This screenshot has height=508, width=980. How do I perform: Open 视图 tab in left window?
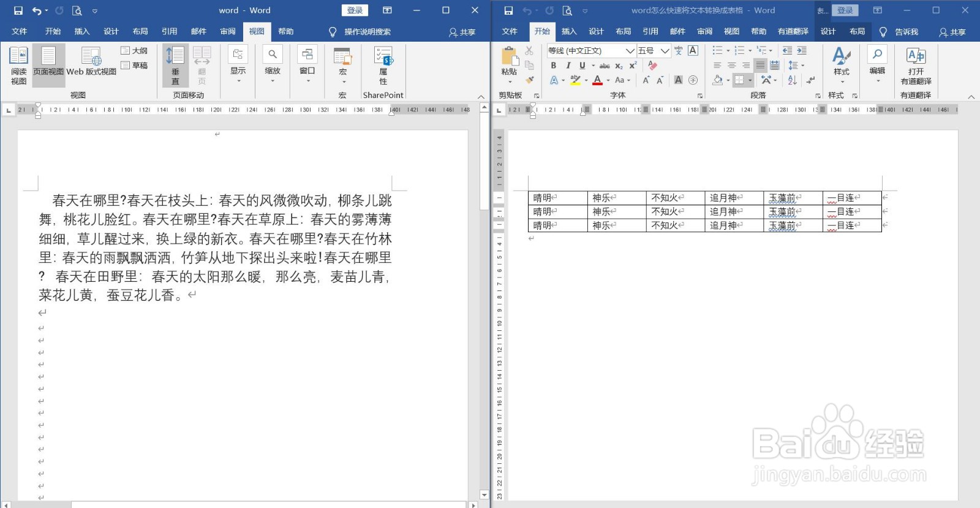click(x=257, y=31)
